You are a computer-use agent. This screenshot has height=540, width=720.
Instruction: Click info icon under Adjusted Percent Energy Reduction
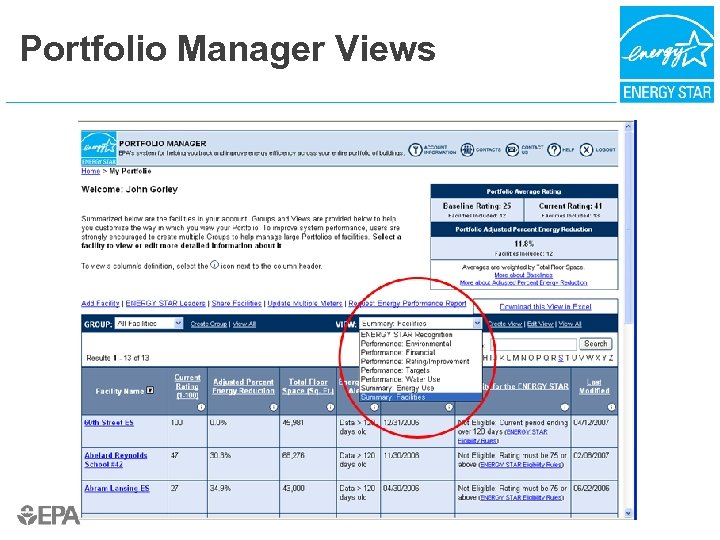pos(274,407)
